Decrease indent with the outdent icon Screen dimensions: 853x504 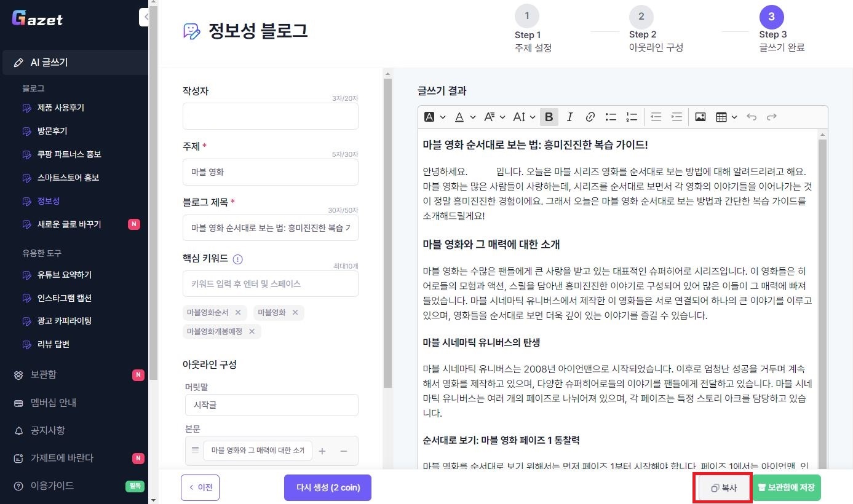(x=656, y=117)
